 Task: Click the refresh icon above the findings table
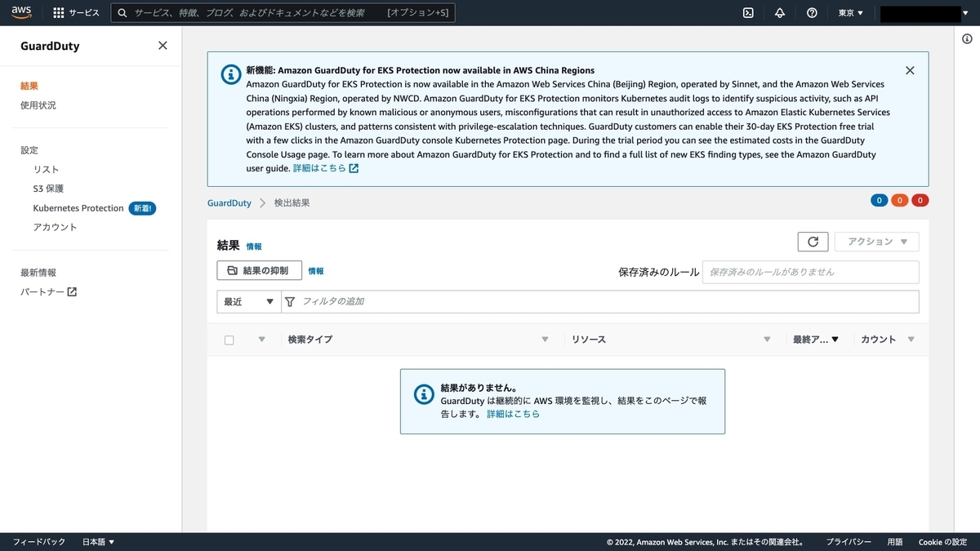click(x=813, y=241)
